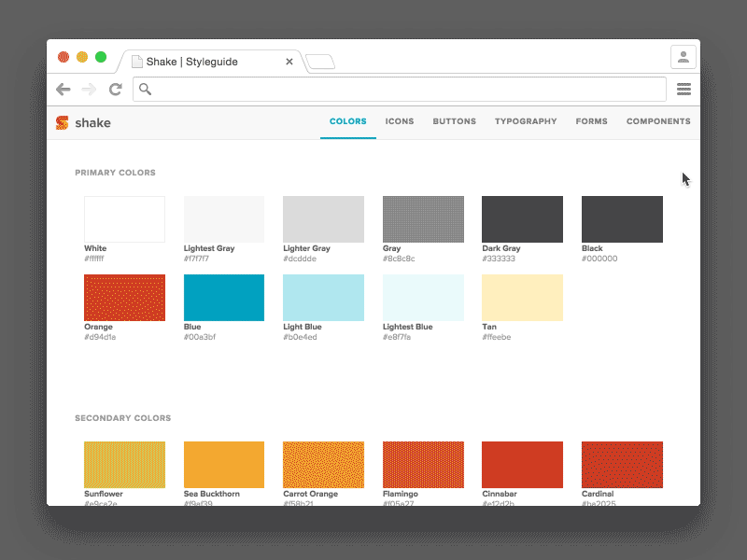Click the Blue #00a3bf swatch
The width and height of the screenshot is (747, 560).
click(x=223, y=297)
